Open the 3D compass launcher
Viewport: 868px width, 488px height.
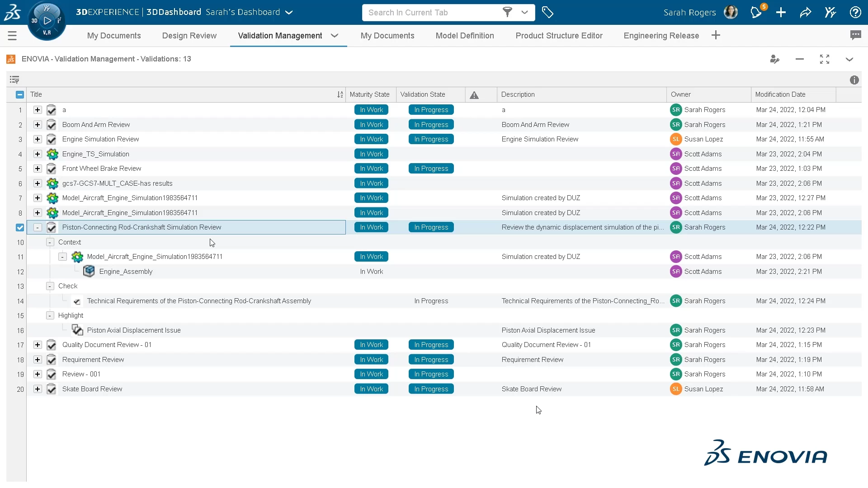(x=47, y=21)
